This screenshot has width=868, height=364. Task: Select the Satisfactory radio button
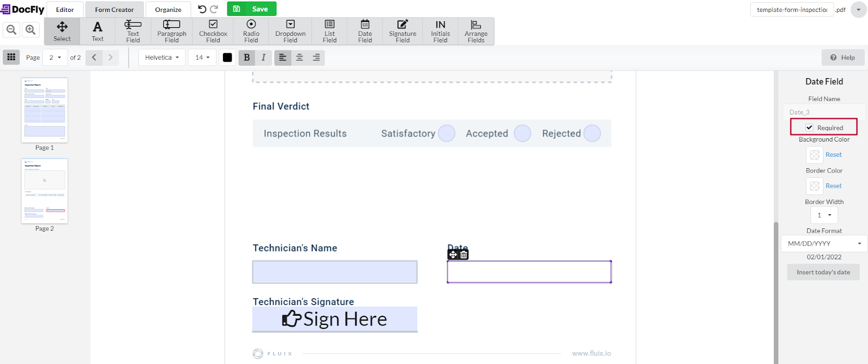(446, 133)
